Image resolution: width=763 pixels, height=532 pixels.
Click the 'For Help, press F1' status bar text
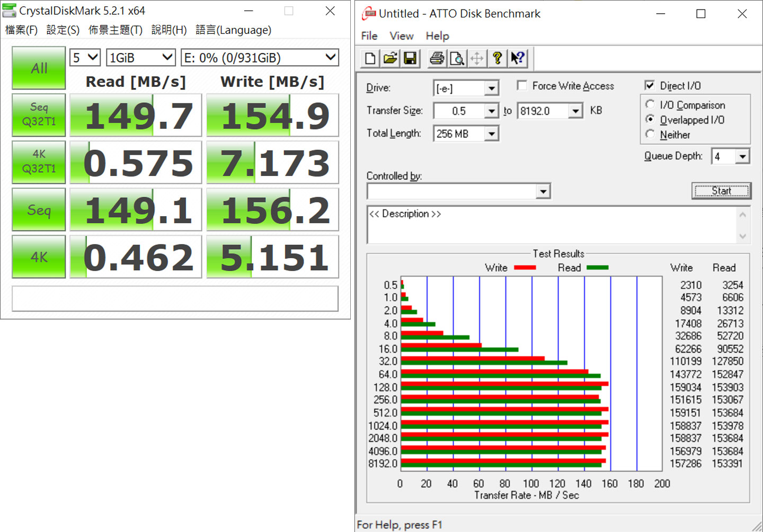pos(400,525)
